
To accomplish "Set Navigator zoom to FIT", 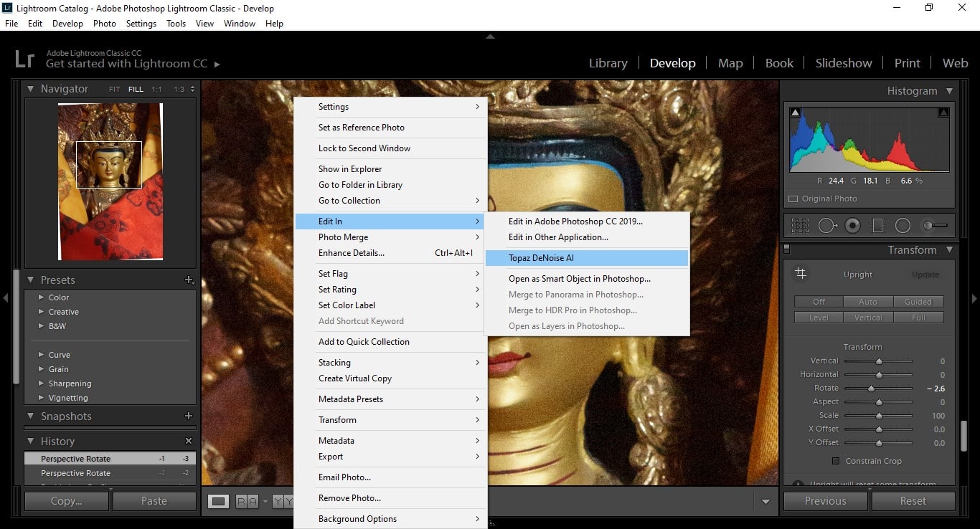I will pyautogui.click(x=115, y=90).
